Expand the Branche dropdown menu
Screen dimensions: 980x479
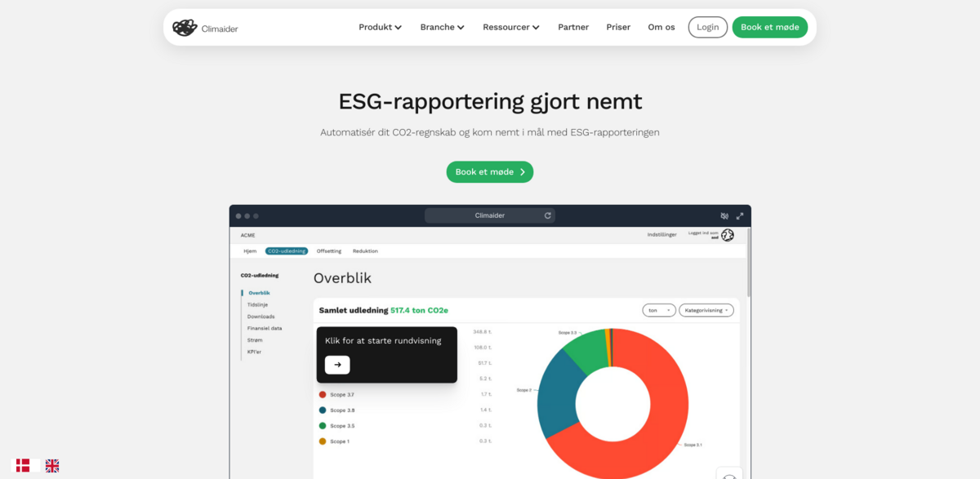tap(442, 27)
